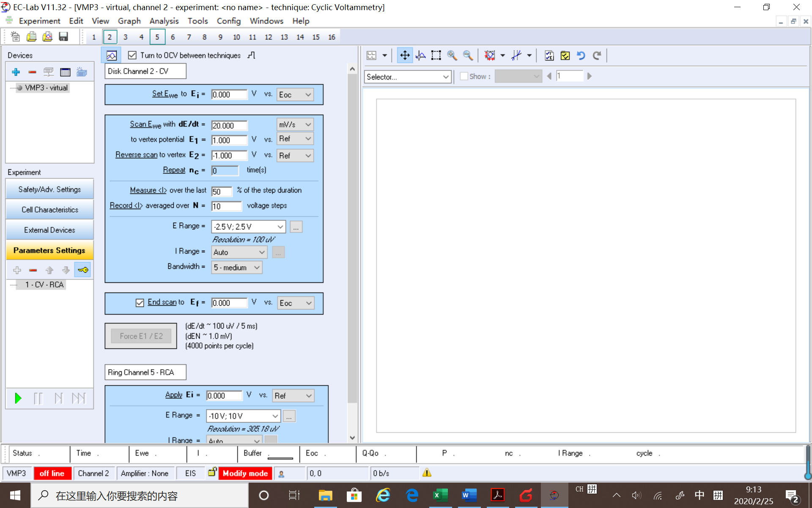This screenshot has width=812, height=508.
Task: Click the Cell Characteristics button
Action: [50, 210]
